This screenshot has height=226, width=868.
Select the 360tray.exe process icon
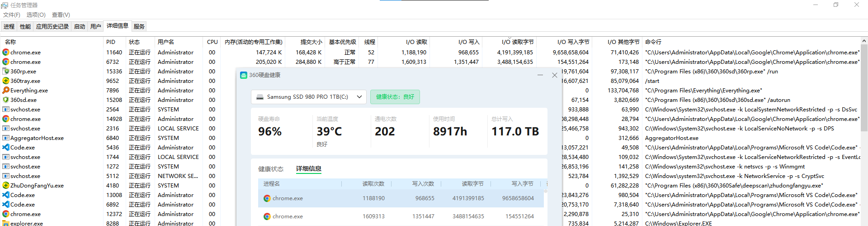tap(6, 81)
